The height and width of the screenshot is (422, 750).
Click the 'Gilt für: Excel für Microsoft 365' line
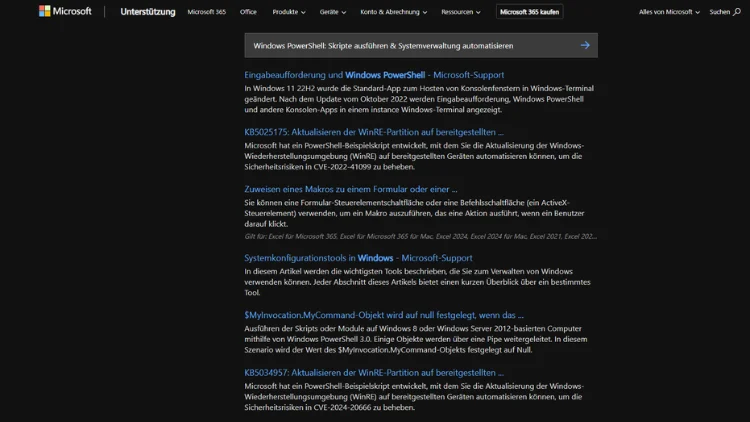[420, 236]
